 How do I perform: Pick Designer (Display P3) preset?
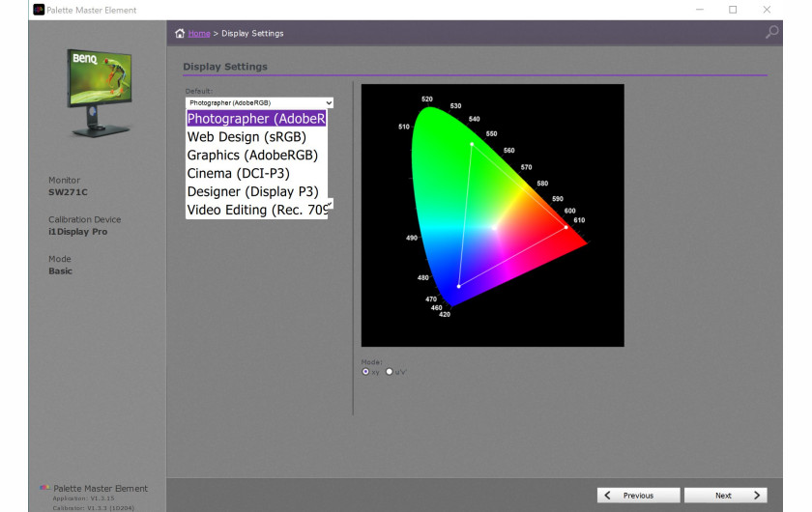(256, 191)
